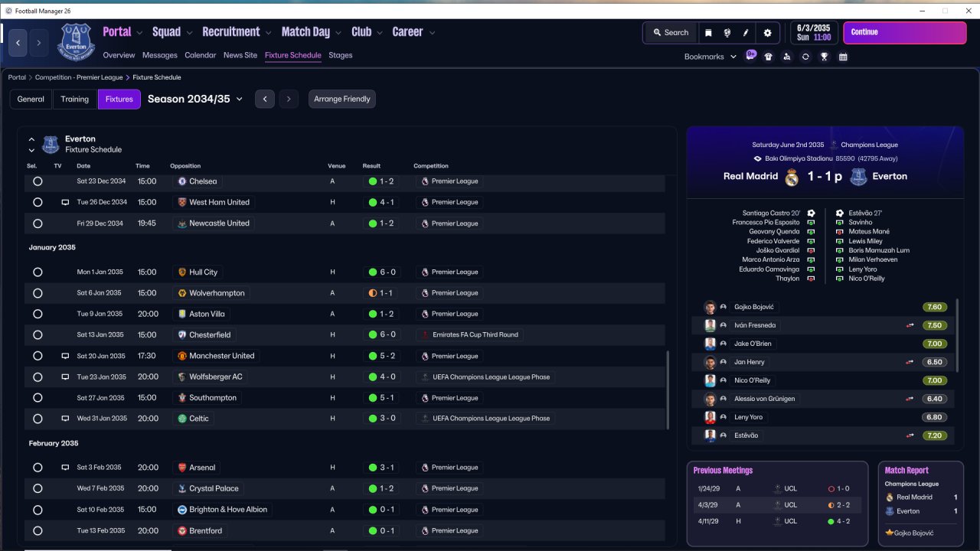The image size is (980, 551).
Task: Open the date and time 6/3/2035 display
Action: 813,33
